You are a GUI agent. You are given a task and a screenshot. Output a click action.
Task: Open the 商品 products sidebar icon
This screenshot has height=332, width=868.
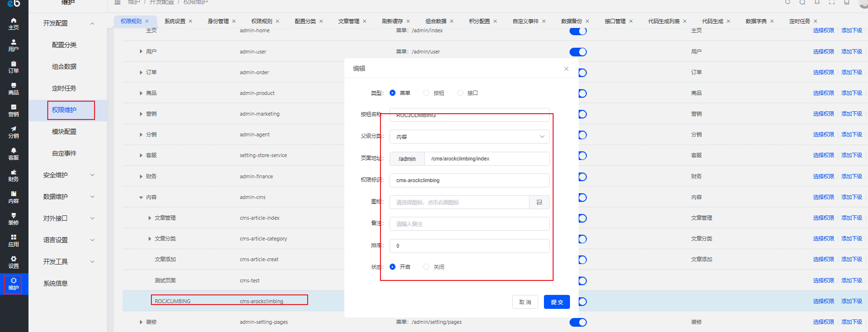(14, 89)
